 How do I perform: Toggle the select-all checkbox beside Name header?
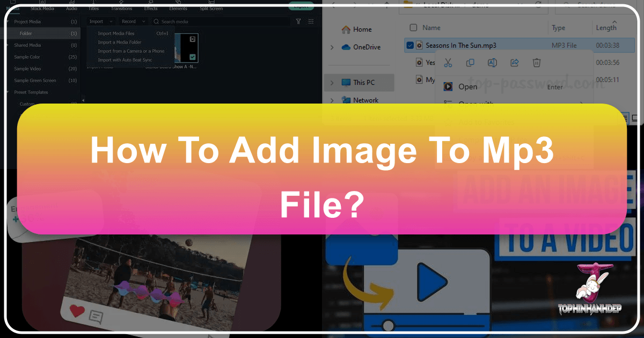413,27
